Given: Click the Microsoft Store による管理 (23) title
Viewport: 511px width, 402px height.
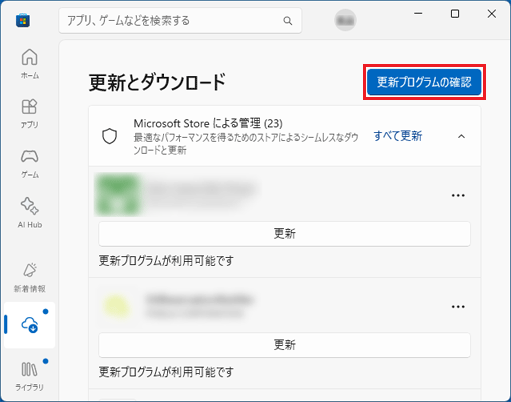Looking at the screenshot, I should pos(208,123).
